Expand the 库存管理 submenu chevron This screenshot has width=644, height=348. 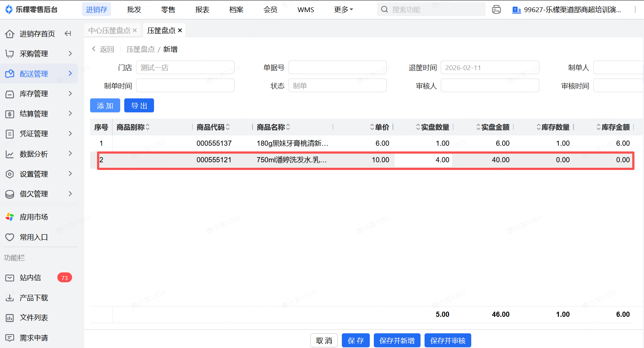[70, 94]
